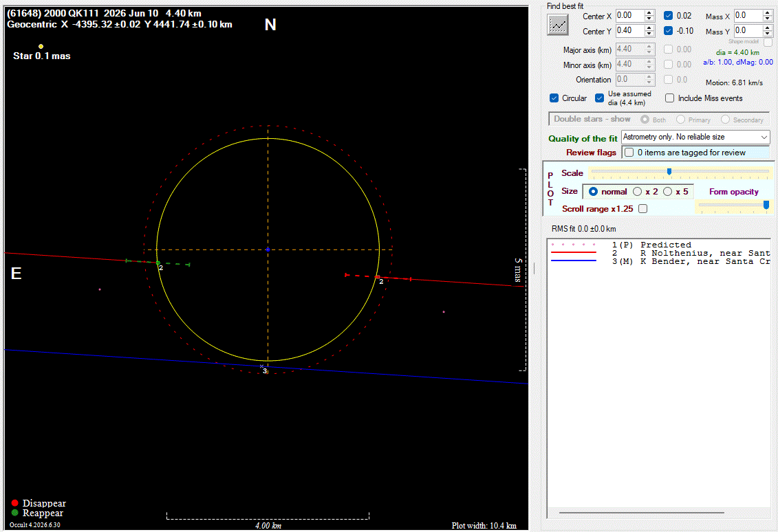Select the R Nolthenius observer row
The width and height of the screenshot is (778, 532).
[659, 253]
